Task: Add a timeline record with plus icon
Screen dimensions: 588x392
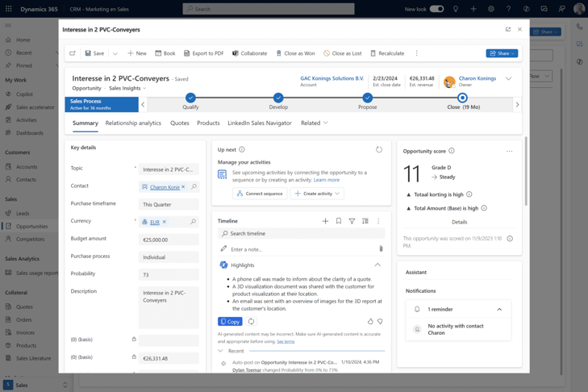Action: coord(326,221)
